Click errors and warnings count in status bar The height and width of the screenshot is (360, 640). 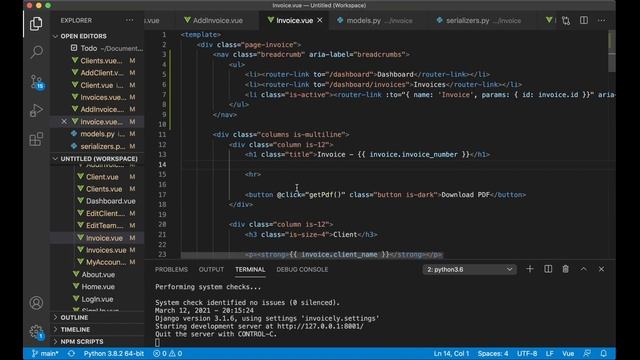click(x=168, y=353)
